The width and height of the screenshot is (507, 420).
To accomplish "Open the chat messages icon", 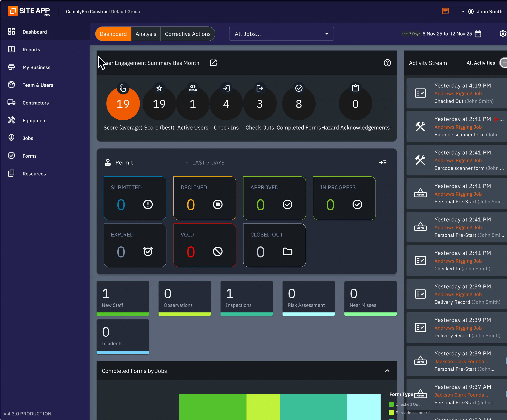I will coord(445,11).
